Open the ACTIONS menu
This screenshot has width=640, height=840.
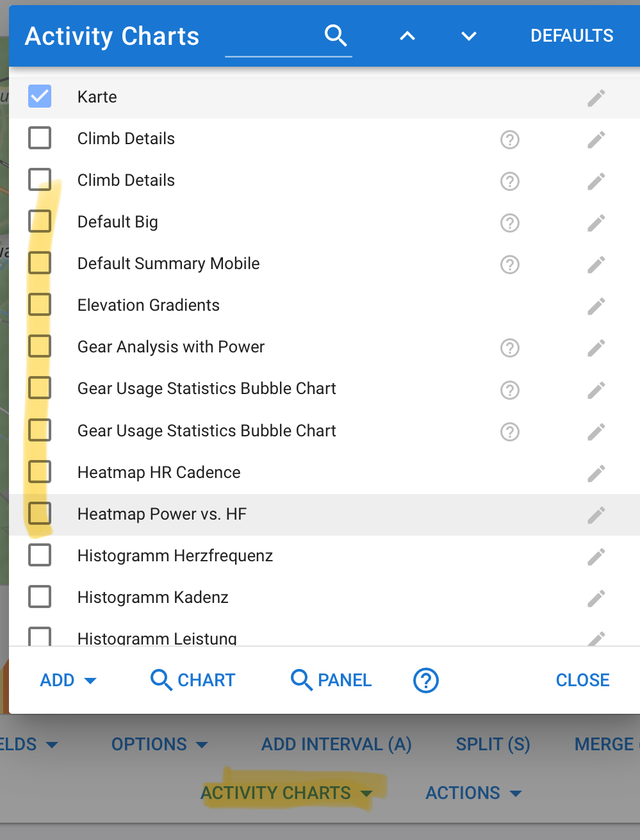474,793
